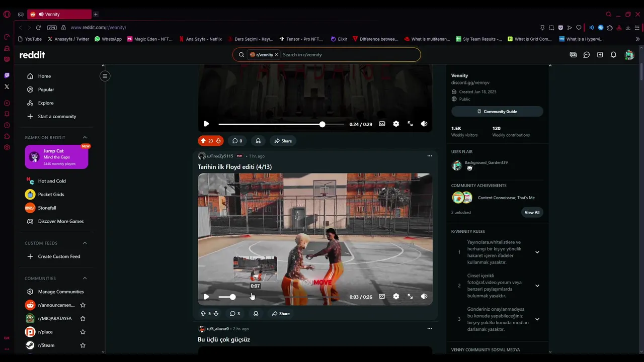Viewport: 644px width, 362px height.
Task: Enter fullscreen on the top video
Action: (x=410, y=124)
